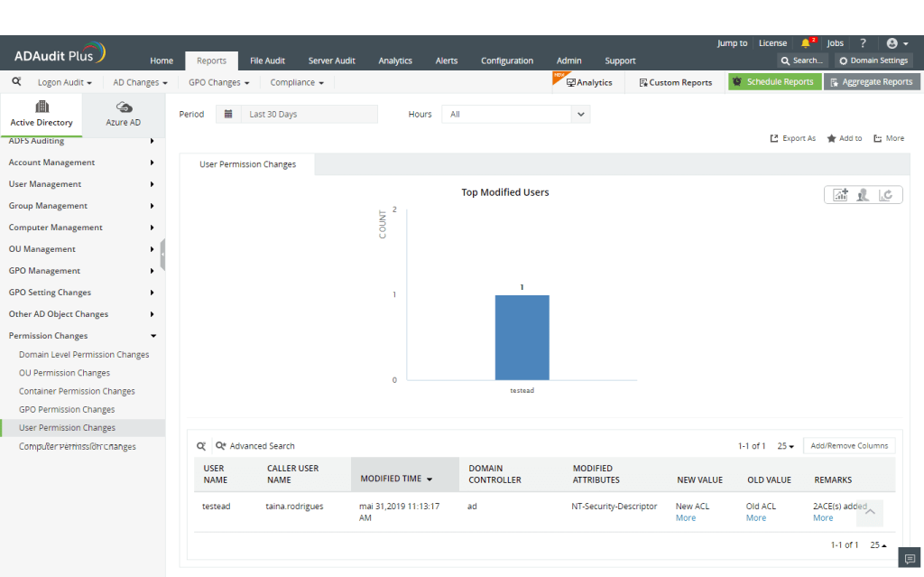
Task: Click the search icon above the results table
Action: click(201, 446)
